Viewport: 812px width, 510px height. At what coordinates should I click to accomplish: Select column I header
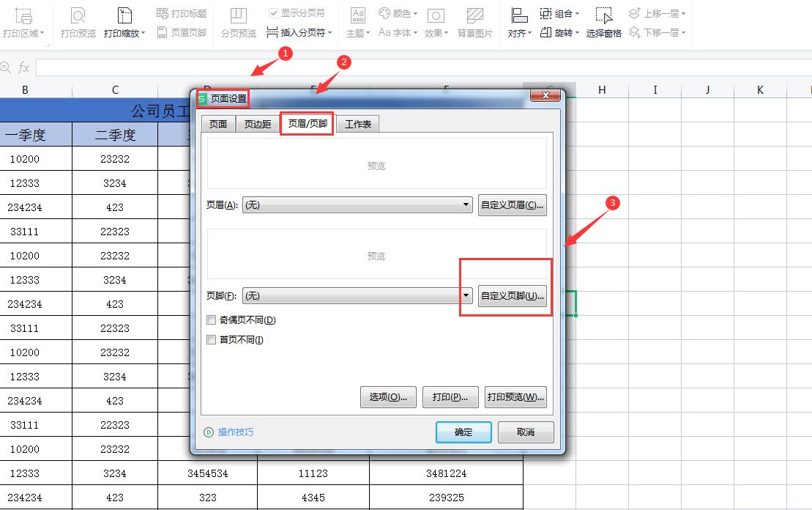[x=655, y=89]
